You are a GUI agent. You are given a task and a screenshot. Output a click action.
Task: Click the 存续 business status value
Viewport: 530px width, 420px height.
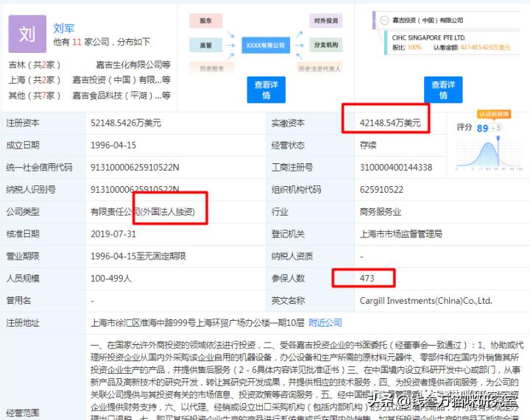(x=368, y=145)
